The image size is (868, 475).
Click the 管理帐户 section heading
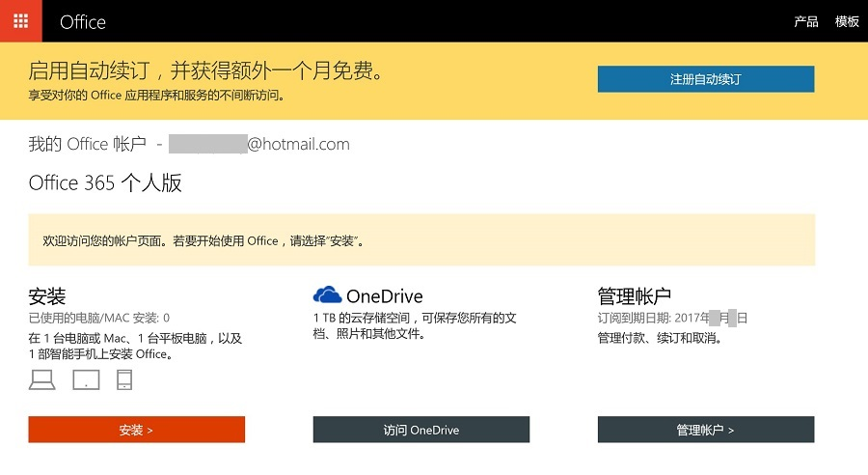[x=634, y=295]
